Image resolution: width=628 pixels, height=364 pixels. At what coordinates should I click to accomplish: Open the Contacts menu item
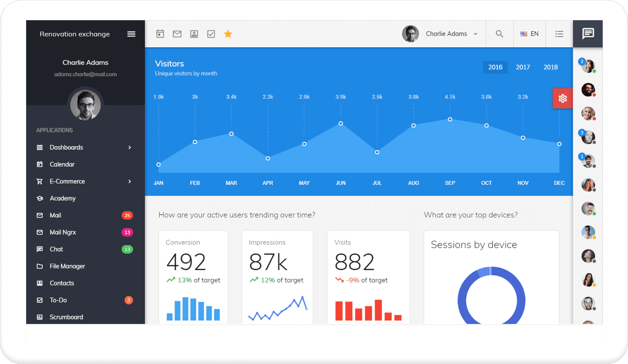point(86,283)
